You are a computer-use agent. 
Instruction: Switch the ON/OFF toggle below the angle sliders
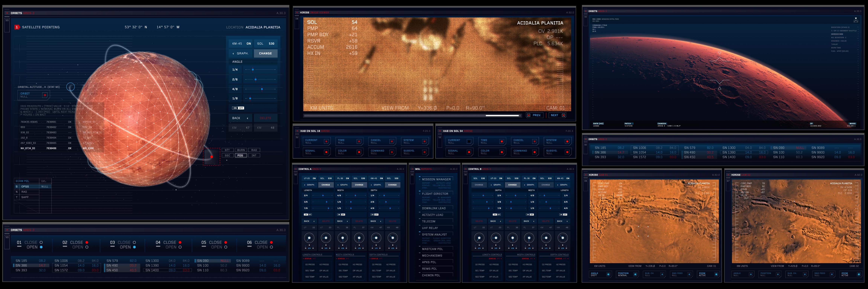[238, 108]
